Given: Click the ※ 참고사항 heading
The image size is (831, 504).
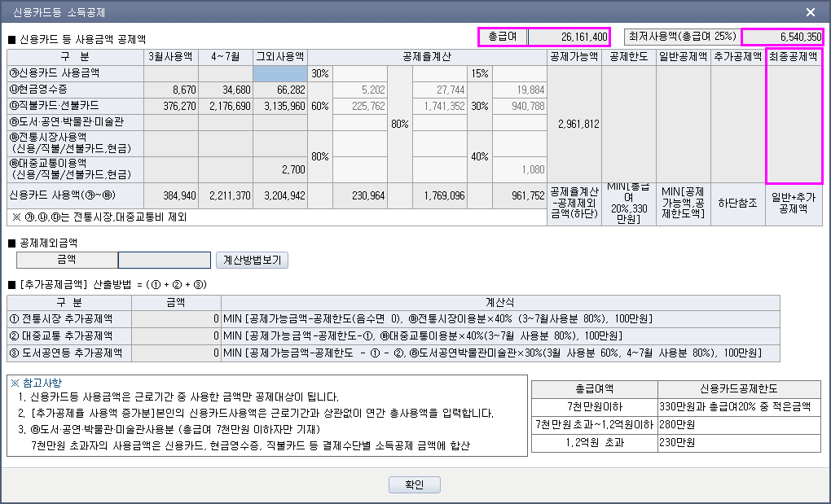Looking at the screenshot, I should tap(36, 383).
